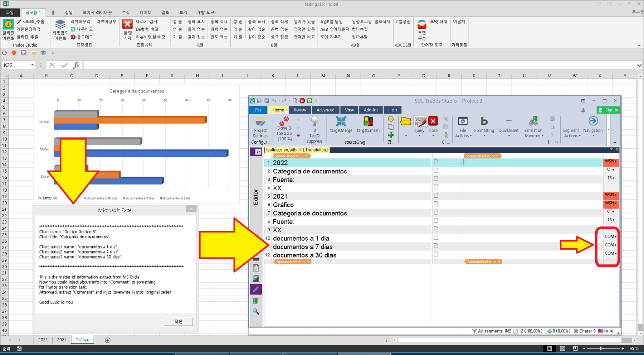Expand the Trados navigation pane chevron
This screenshot has width=644, height=355.
258,152
